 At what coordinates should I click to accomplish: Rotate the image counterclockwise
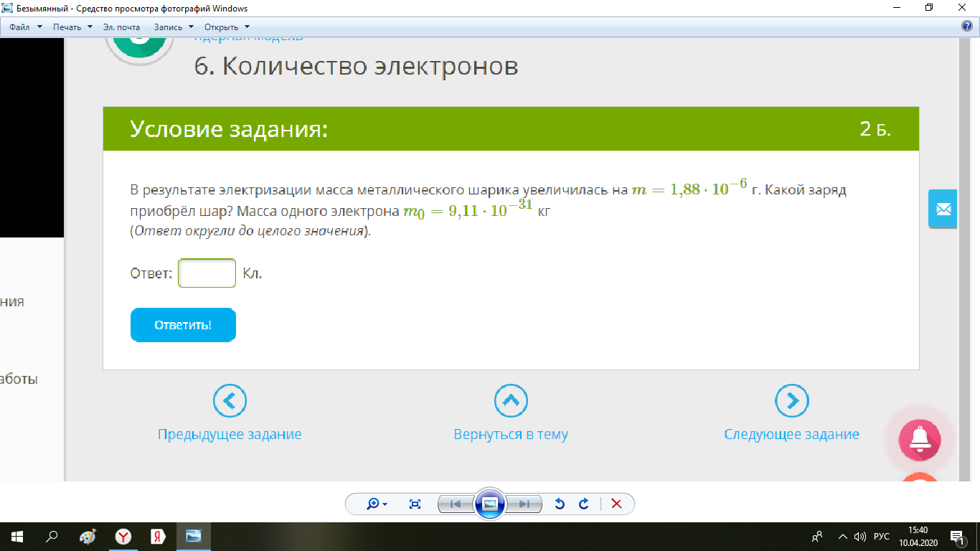click(560, 504)
